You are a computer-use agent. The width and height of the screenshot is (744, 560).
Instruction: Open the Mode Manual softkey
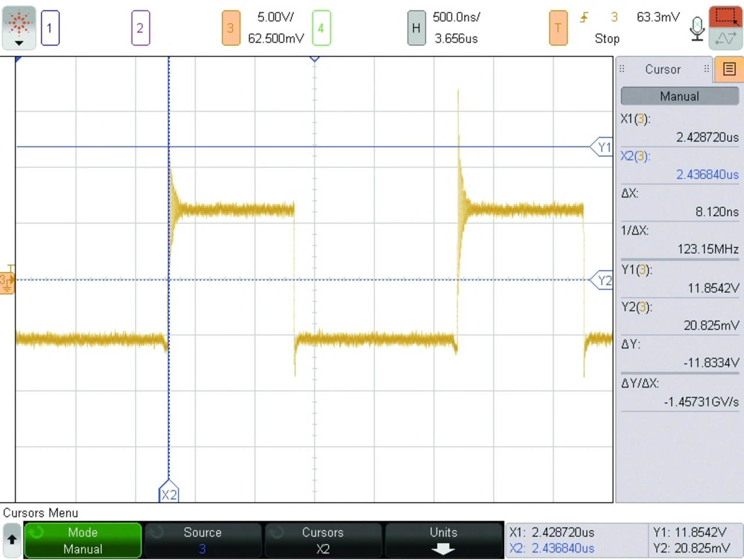pos(83,540)
